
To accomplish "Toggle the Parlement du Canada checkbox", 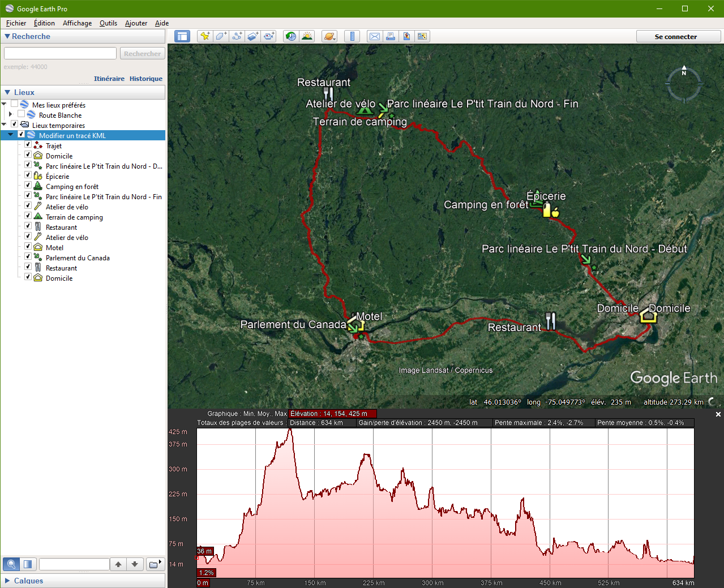I will tap(28, 257).
